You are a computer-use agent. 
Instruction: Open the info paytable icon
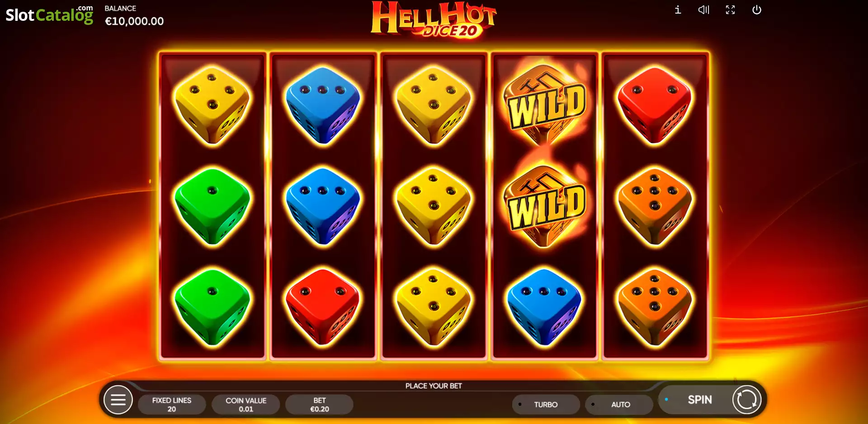[678, 10]
